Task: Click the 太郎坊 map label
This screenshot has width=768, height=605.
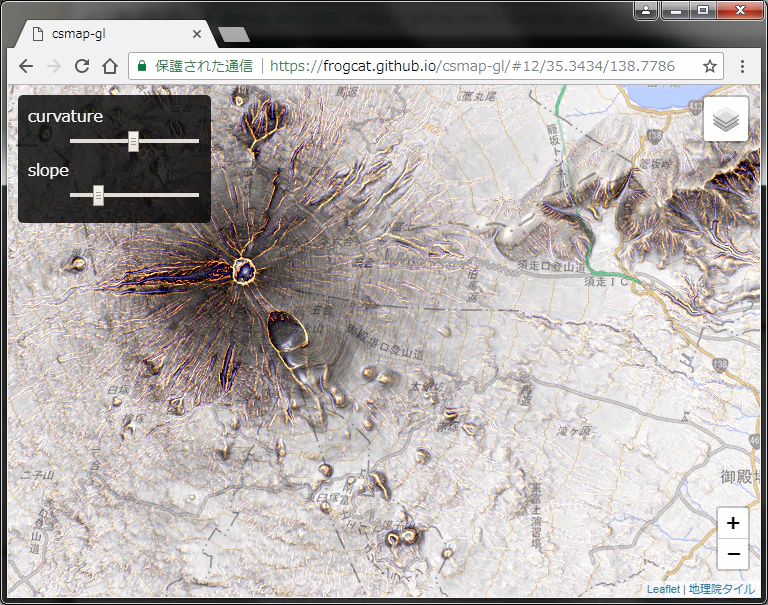Action: click(x=427, y=387)
